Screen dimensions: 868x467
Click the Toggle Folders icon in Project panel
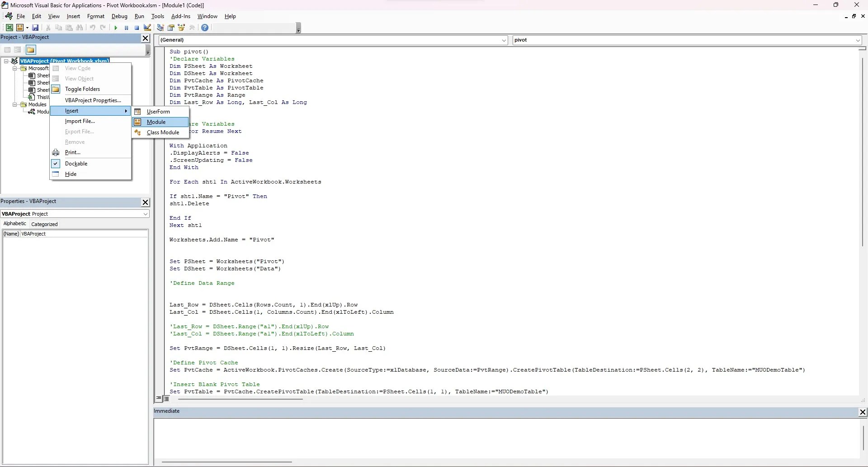(x=31, y=50)
